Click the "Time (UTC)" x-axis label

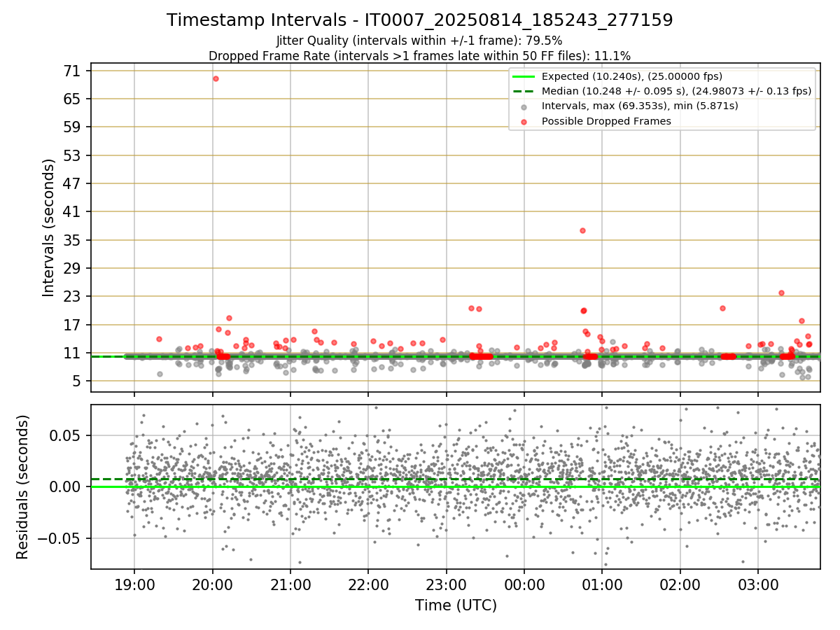[x=456, y=605]
